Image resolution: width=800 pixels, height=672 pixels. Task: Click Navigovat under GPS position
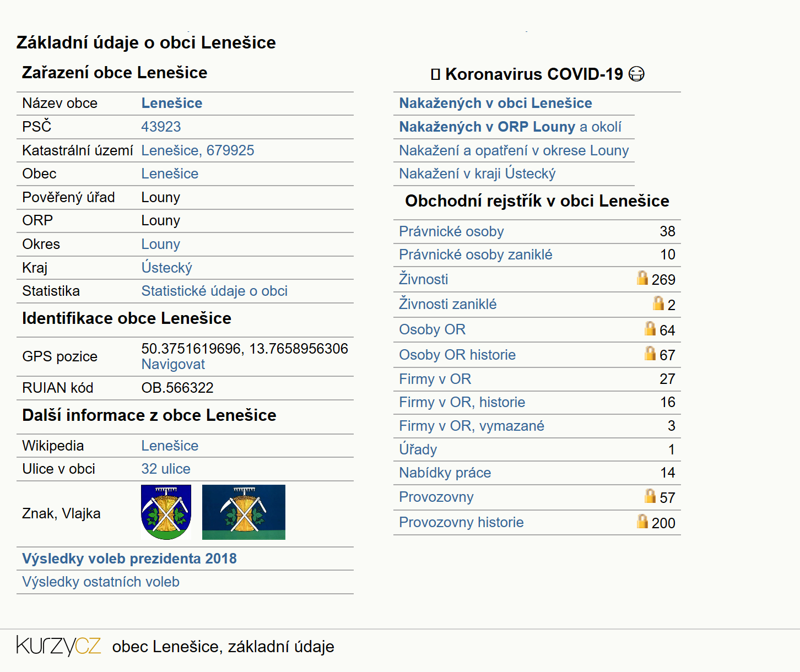(173, 364)
